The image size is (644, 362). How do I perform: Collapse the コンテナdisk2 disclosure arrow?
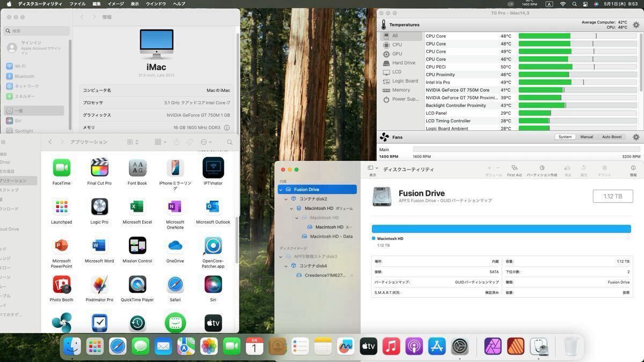[x=286, y=199]
